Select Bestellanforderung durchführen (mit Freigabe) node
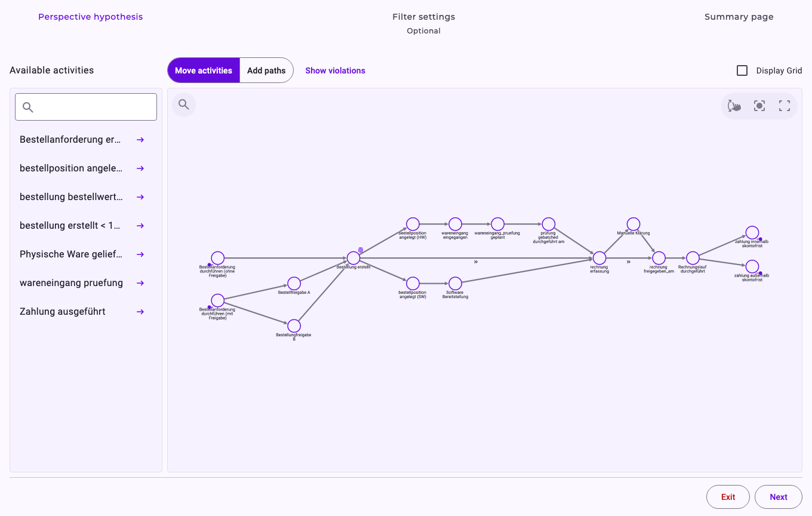This screenshot has height=516, width=812. [218, 300]
